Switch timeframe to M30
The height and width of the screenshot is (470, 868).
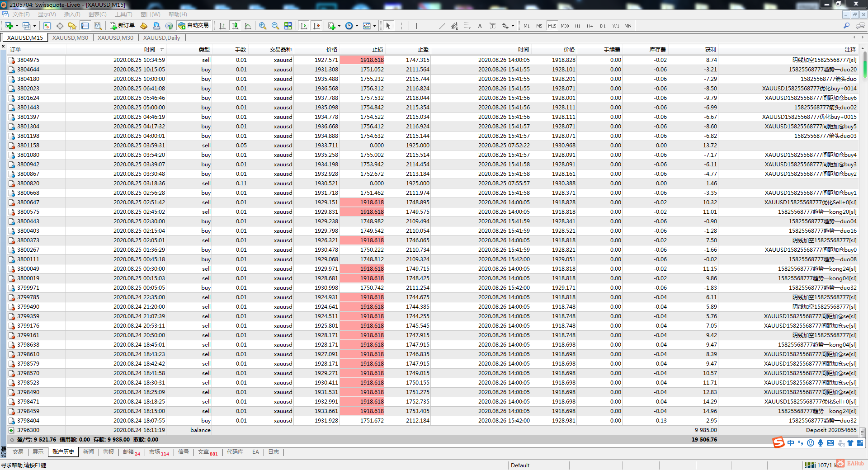tap(565, 26)
